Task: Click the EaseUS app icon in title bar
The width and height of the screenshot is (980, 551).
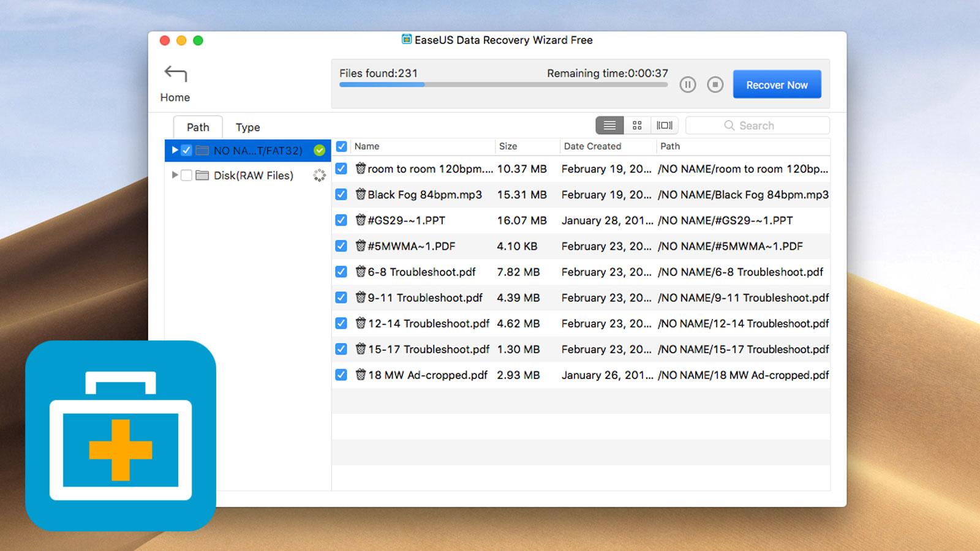Action: 407,39
